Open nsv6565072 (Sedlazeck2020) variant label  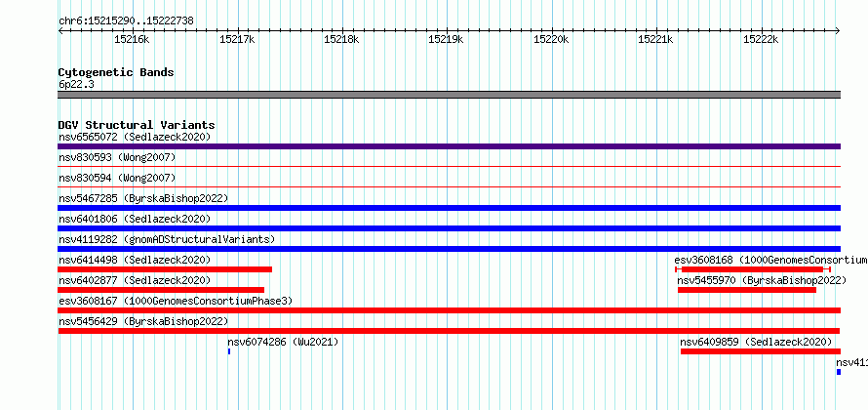135,137
